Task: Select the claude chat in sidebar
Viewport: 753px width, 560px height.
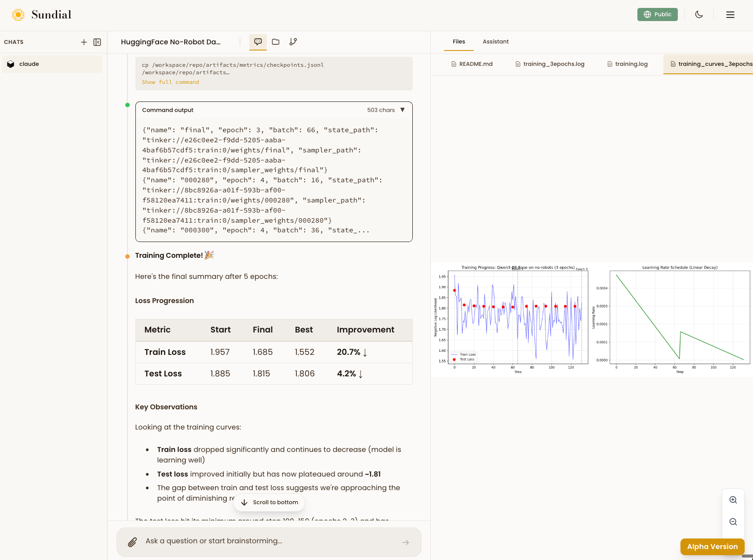Action: coord(52,64)
